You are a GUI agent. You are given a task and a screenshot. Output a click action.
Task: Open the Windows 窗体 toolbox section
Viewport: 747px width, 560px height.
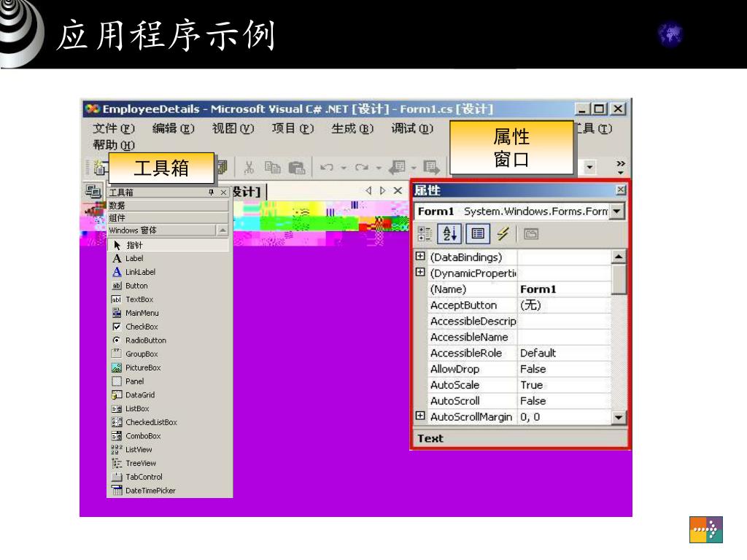pyautogui.click(x=161, y=230)
